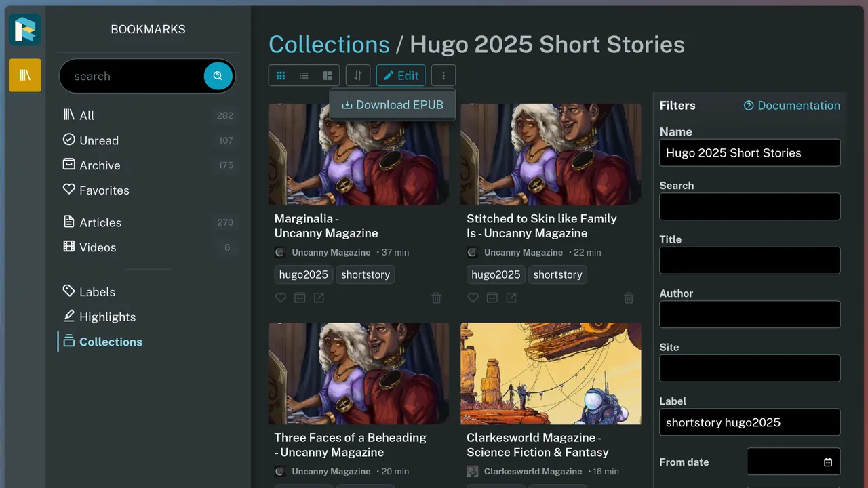
Task: Open Clarkesworld Magazine - Science Fiction & Fantasy title
Action: click(x=538, y=445)
